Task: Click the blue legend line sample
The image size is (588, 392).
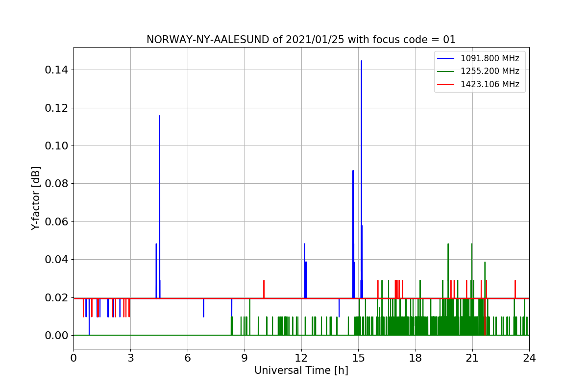Action: point(446,59)
